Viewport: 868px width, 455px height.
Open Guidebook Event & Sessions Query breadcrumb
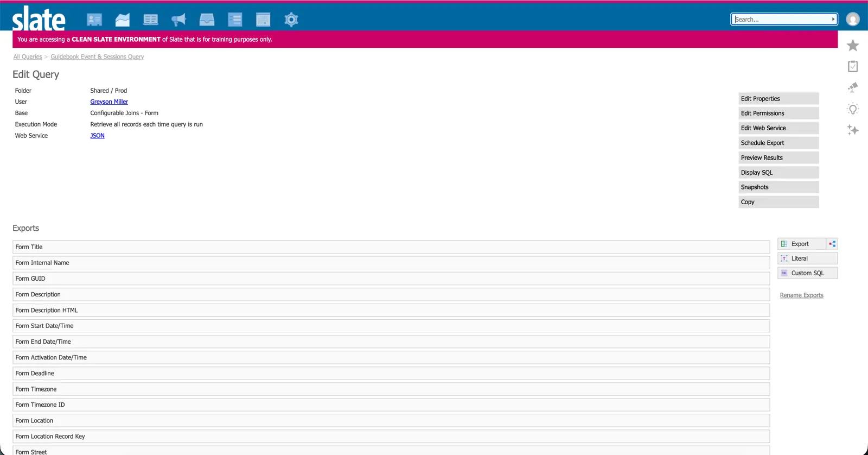pos(97,56)
